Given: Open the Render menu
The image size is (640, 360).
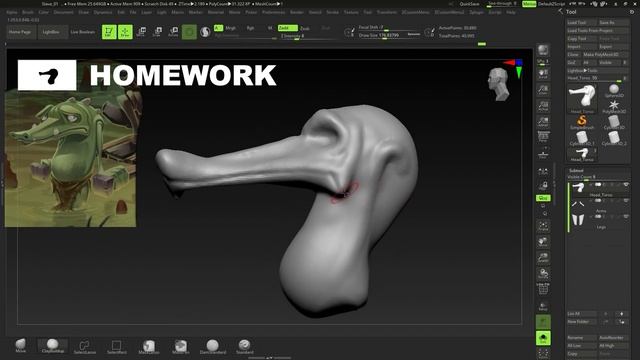Looking at the screenshot, I should coord(297,12).
